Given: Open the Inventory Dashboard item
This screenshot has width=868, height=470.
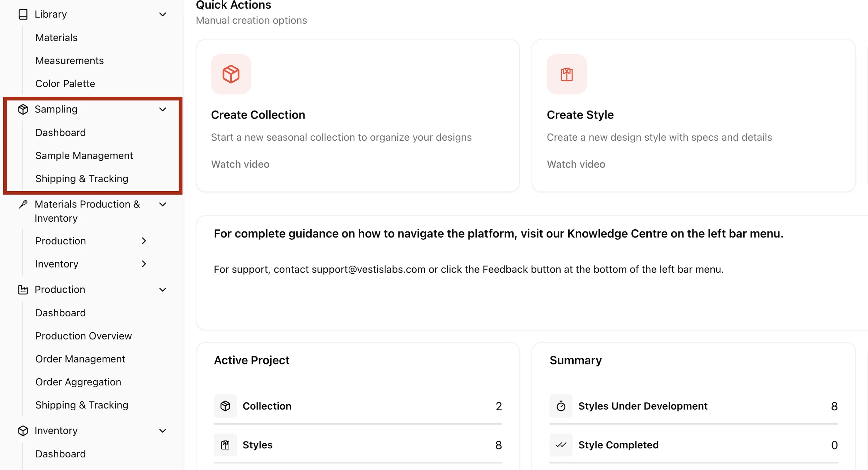Looking at the screenshot, I should tap(60, 454).
